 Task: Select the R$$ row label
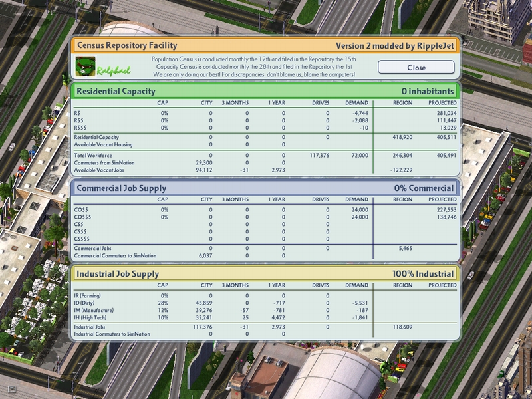pyautogui.click(x=78, y=120)
